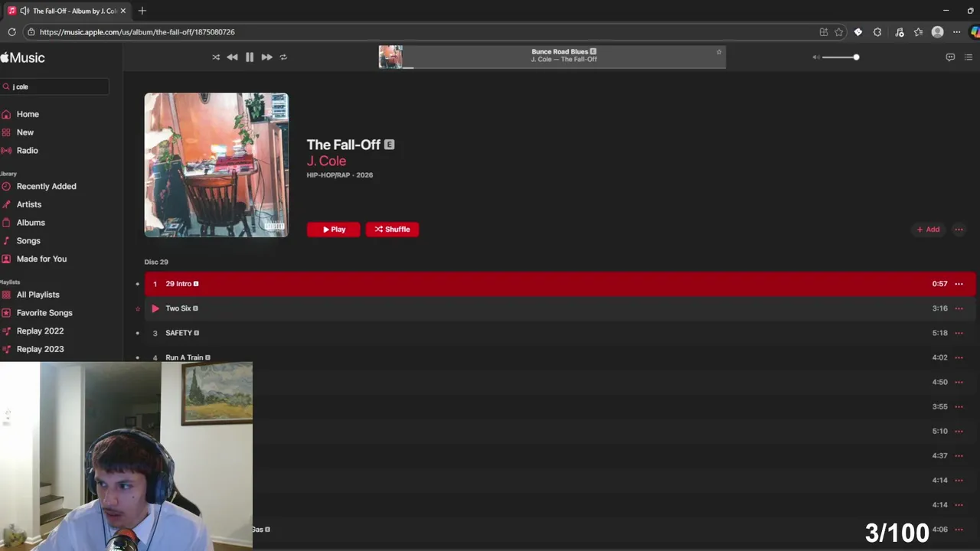Mute the tab via speaker icon
980x551 pixels.
(24, 11)
